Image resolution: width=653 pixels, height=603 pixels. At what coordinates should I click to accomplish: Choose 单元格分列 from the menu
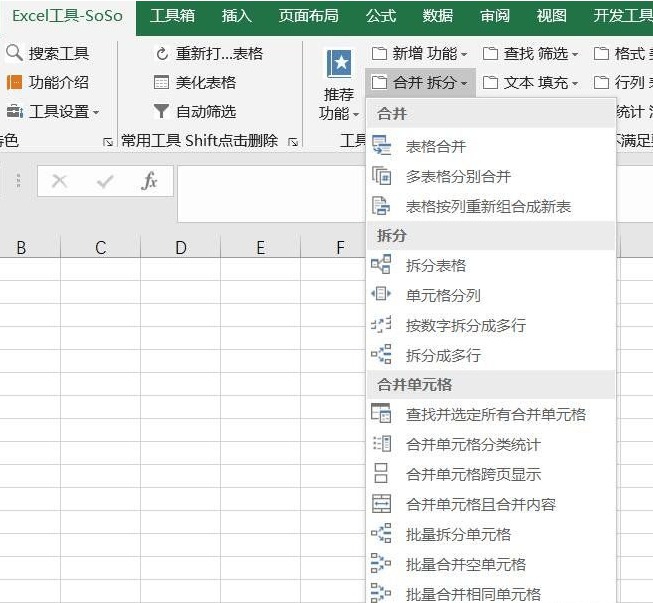(491, 295)
